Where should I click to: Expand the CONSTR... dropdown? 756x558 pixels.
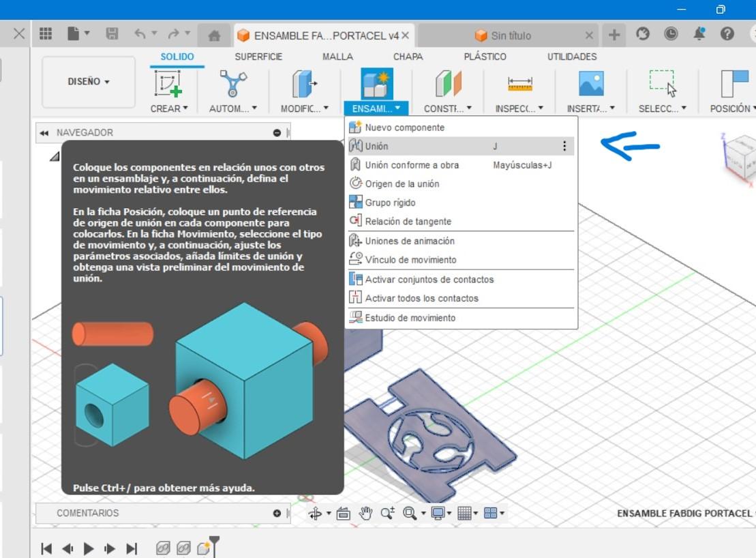click(x=447, y=108)
